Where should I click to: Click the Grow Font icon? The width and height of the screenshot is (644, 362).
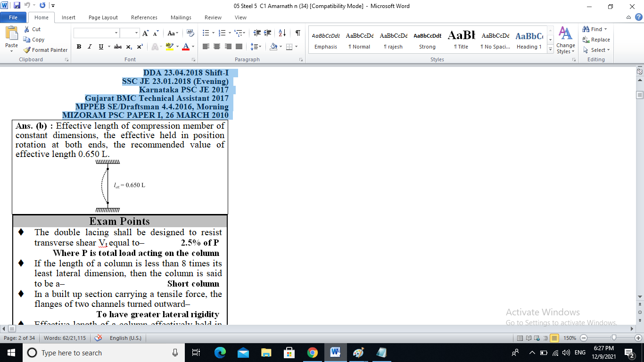coord(146,33)
